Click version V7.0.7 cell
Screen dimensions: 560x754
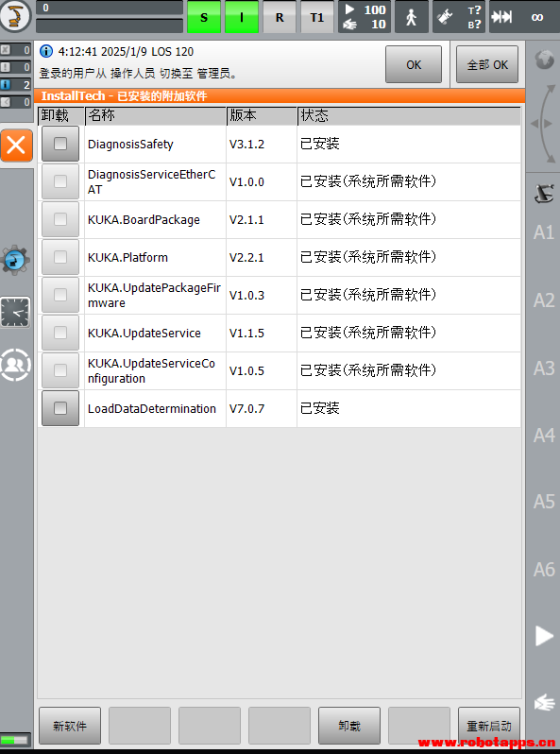point(262,409)
